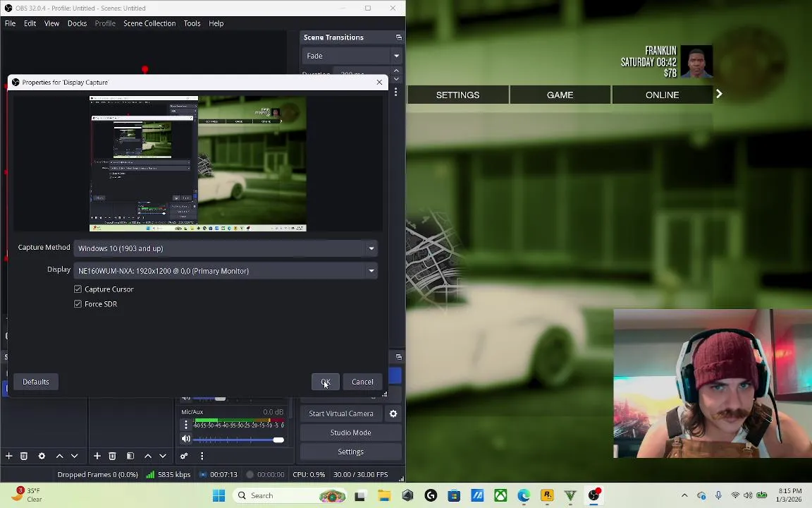
Task: Close the Display Capture properties dialog
Action: 379,82
